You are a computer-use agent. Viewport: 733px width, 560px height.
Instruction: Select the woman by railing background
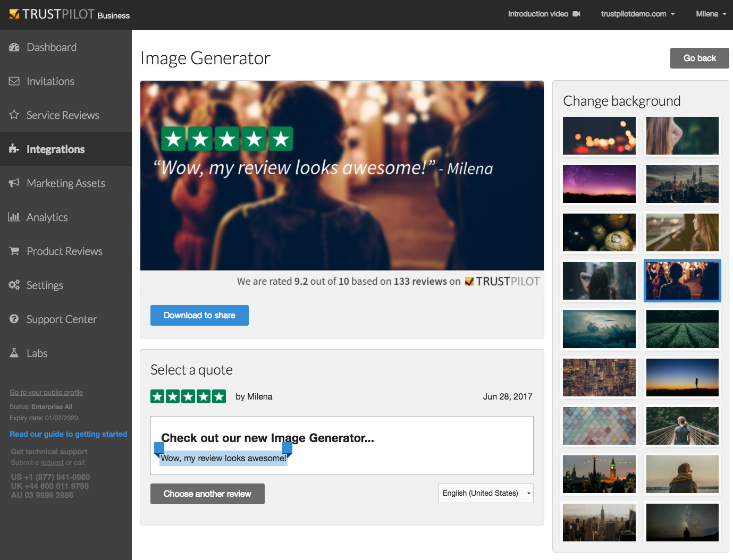tap(683, 233)
